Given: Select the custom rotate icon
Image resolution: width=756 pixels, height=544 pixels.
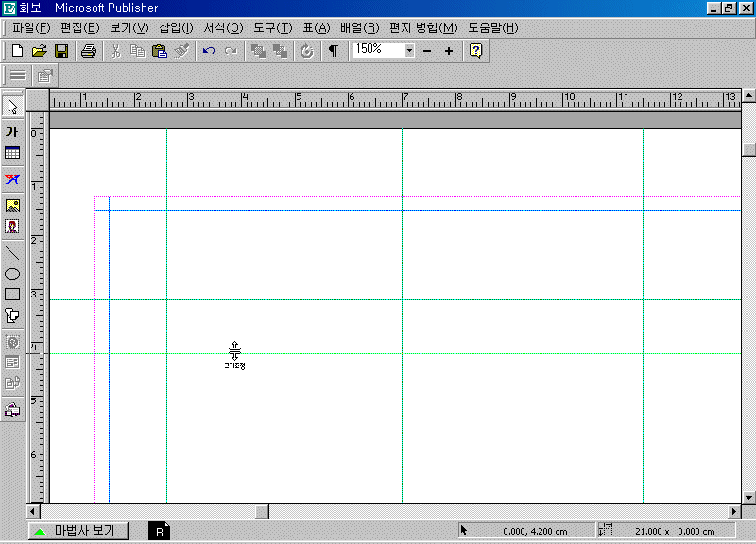Looking at the screenshot, I should (306, 51).
